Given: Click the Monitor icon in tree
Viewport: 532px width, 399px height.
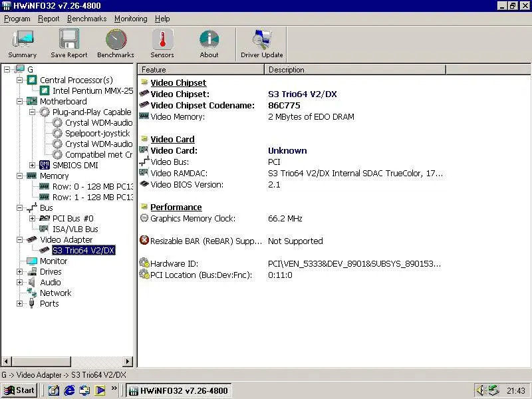Looking at the screenshot, I should click(32, 261).
